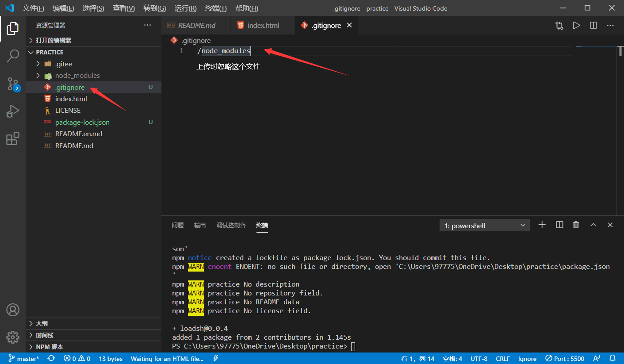Viewport: 624px width, 364px height.
Task: Collapse the PRACTICE folder section
Action: (93, 52)
